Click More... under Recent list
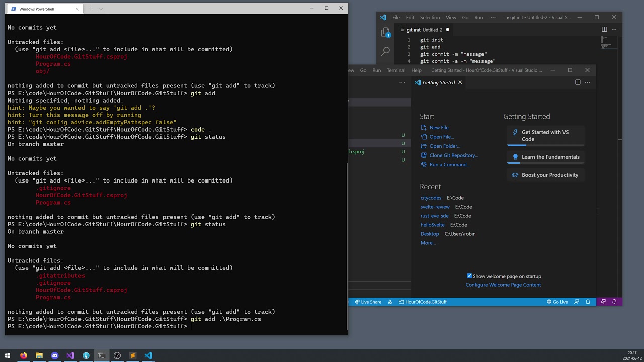This screenshot has width=644, height=362. point(428,243)
